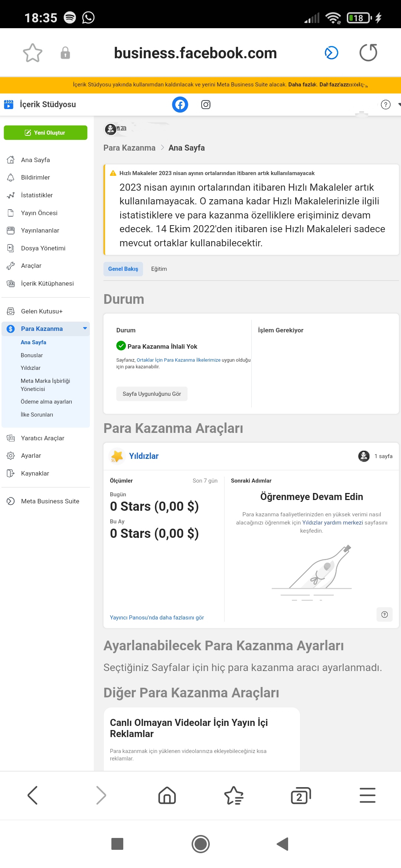Select Yıldızlar submenu item in sidebar
Viewport: 401px width, 868px height.
tap(31, 368)
